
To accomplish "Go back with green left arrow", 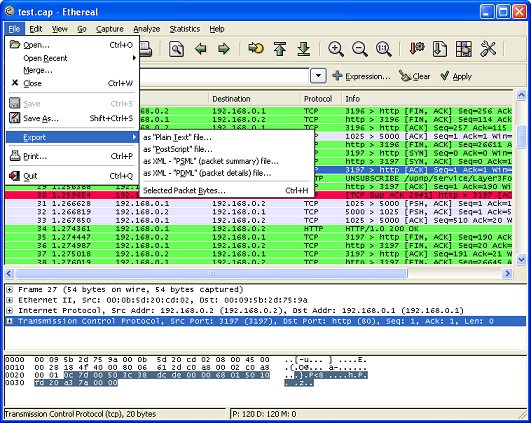I will point(200,49).
